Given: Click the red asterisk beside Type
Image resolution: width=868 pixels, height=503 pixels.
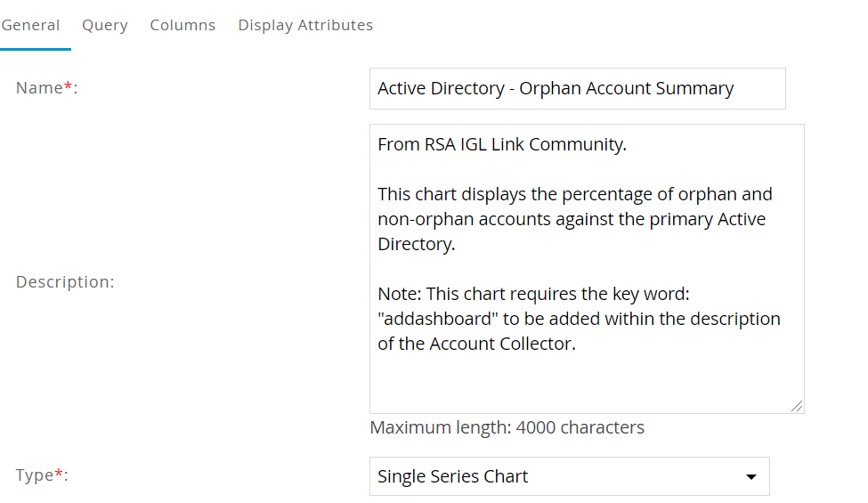Looking at the screenshot, I should [59, 473].
